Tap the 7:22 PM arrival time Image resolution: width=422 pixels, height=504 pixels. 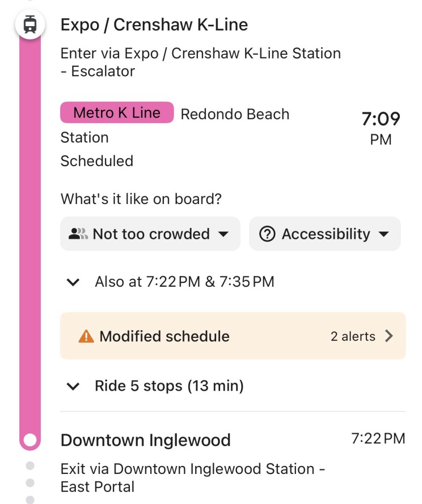coord(378,438)
